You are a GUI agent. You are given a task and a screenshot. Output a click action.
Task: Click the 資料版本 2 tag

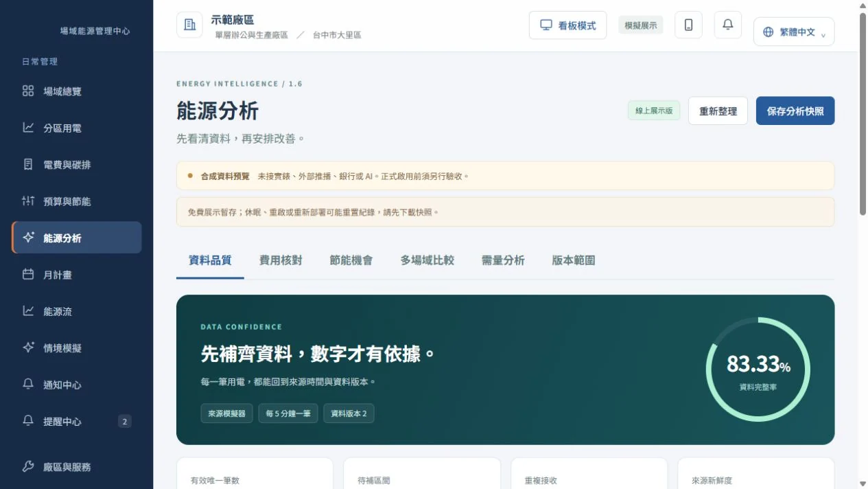(349, 413)
